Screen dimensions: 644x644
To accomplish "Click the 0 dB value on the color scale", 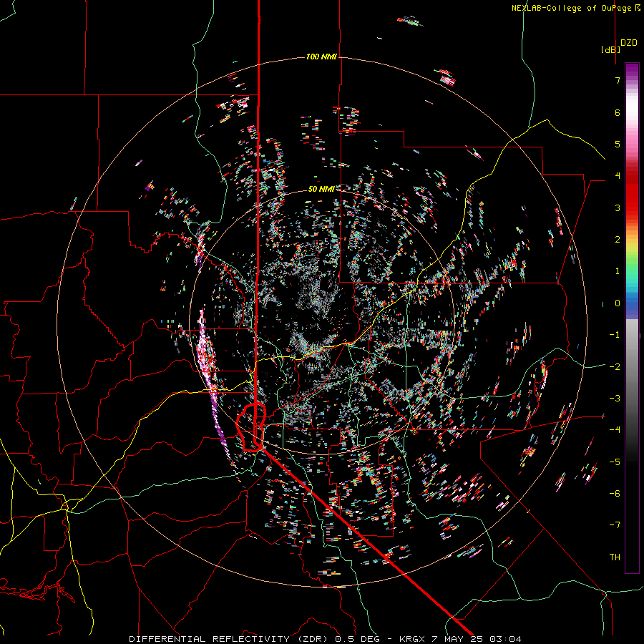I will 618,303.
